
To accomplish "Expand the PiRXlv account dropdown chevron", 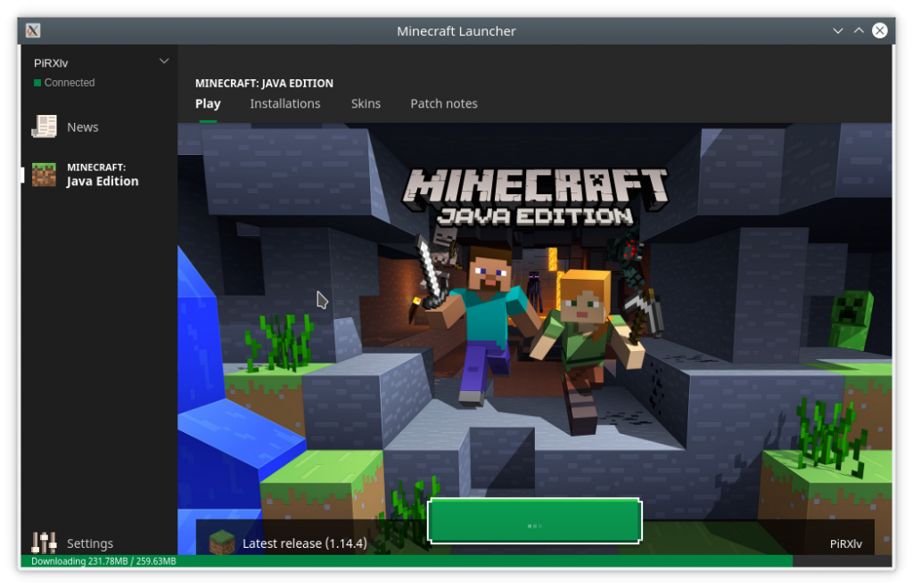I will point(164,61).
